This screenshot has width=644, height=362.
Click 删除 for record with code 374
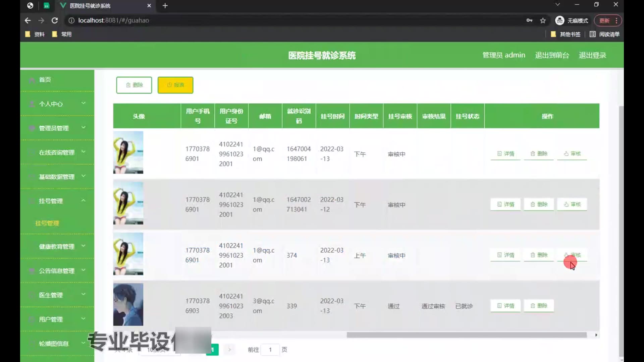click(539, 255)
